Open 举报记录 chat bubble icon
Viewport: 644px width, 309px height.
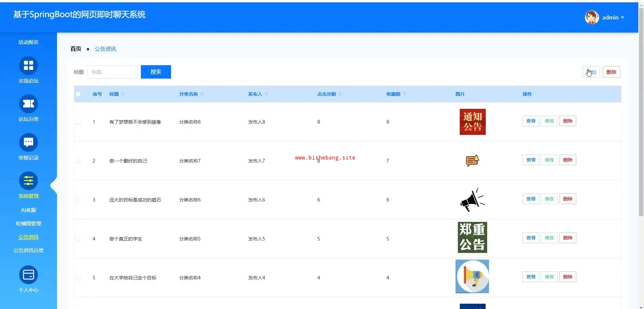point(29,142)
